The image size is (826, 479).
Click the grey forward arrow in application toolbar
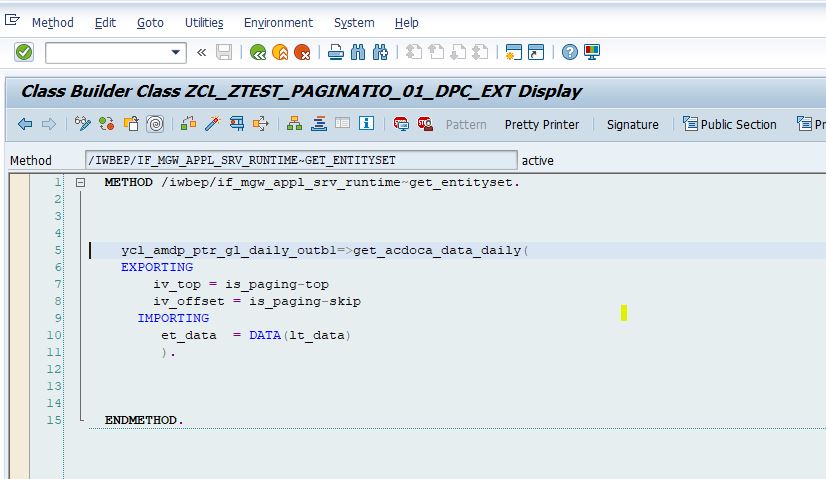coord(48,124)
